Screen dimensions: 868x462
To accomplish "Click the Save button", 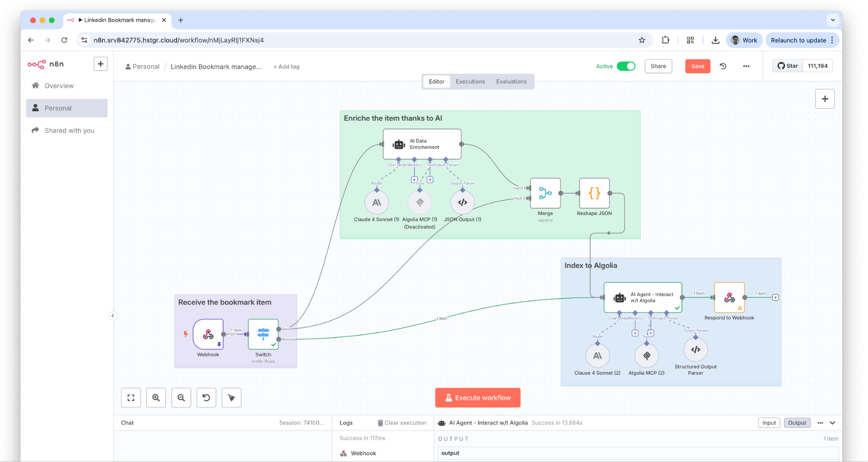I will coord(698,66).
